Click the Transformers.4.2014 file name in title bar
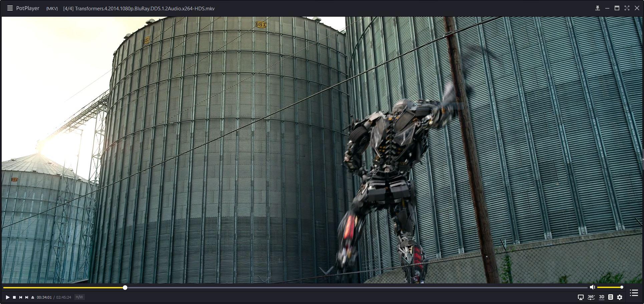 coord(145,9)
